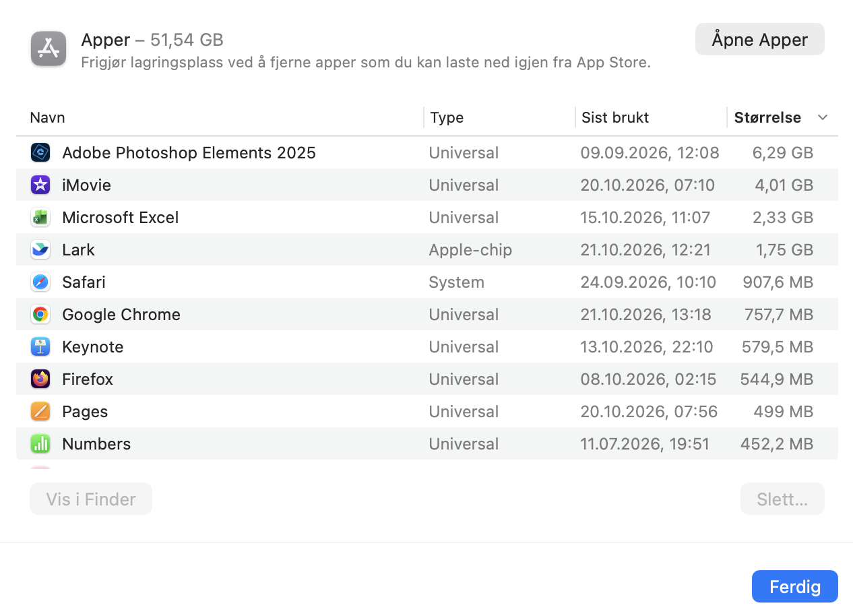Click the Microsoft Excel app icon
Image resolution: width=853 pixels, height=616 pixels.
point(40,218)
